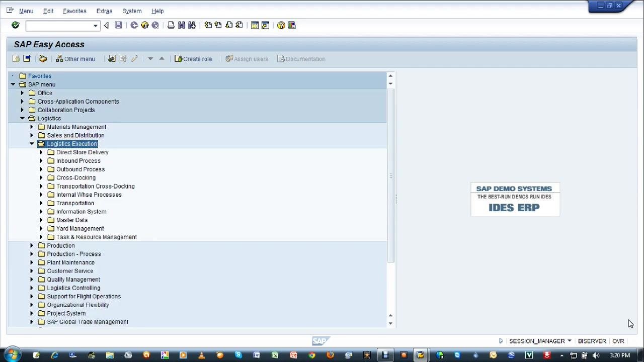Click the Create New Session icon

tap(255, 25)
